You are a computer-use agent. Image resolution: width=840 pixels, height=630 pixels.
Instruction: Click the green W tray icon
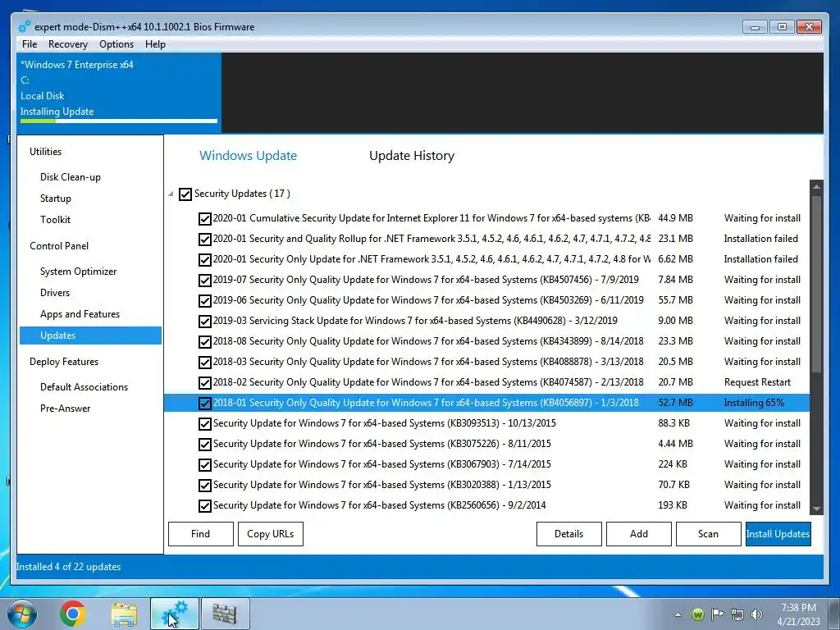tap(697, 614)
